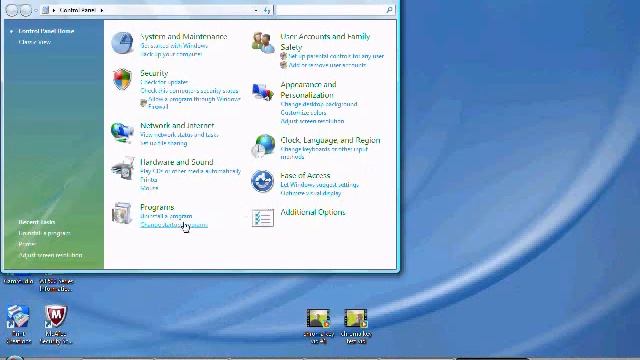
Task: Click Check for updates
Action: [164, 82]
